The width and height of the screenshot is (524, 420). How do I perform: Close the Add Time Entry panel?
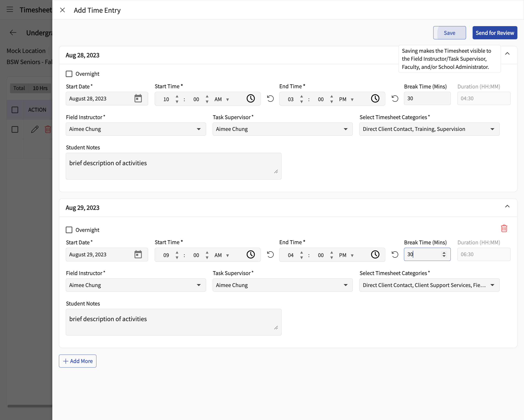[63, 10]
